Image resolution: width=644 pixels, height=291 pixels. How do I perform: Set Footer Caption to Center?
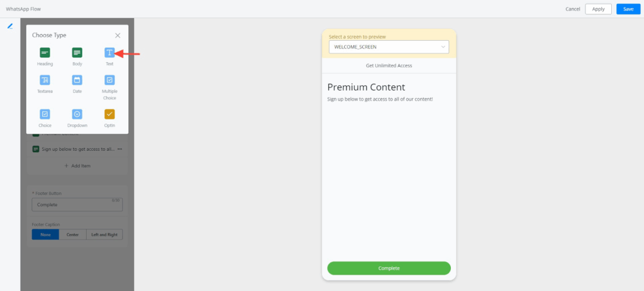coord(72,234)
